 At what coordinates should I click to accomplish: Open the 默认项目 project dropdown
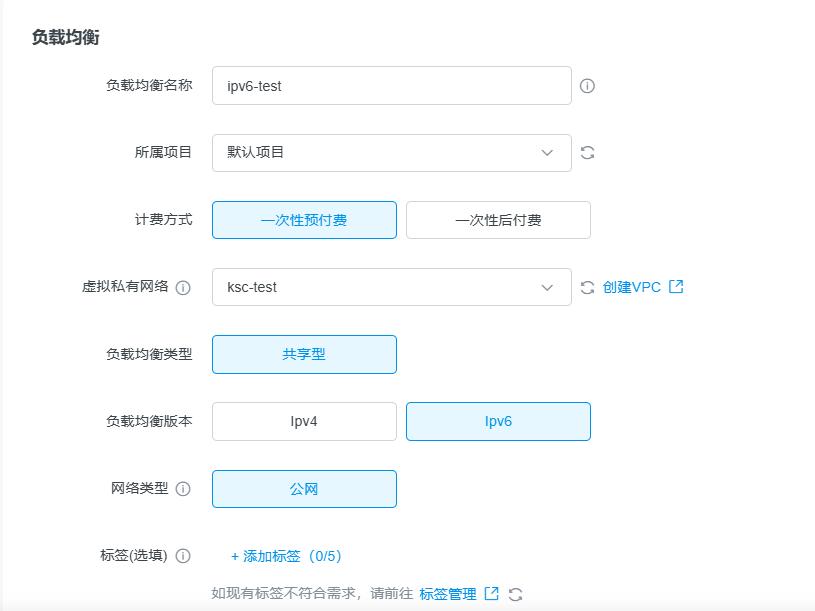(391, 153)
